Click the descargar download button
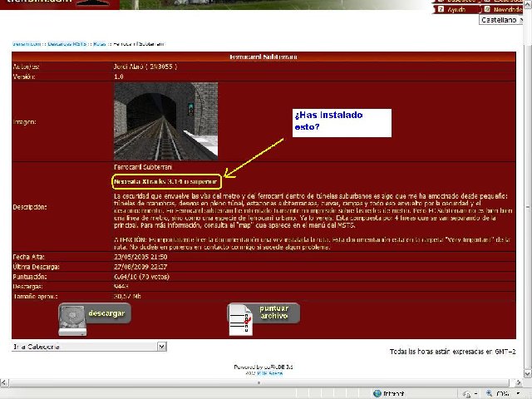The width and height of the screenshot is (532, 399). coord(106,313)
